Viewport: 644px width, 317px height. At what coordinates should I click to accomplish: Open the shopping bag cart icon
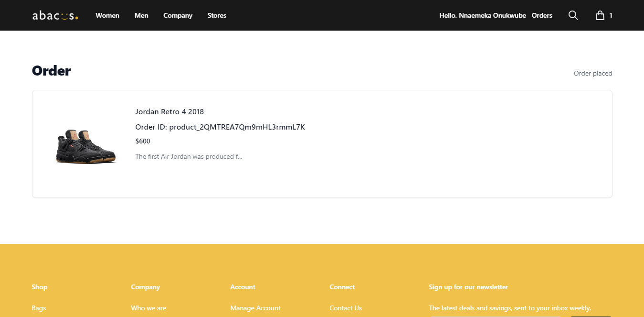click(600, 15)
